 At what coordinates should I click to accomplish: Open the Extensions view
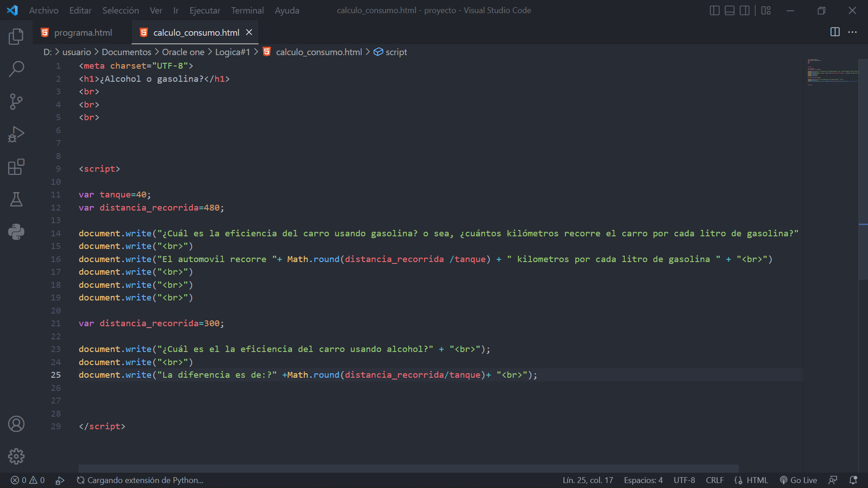(16, 167)
